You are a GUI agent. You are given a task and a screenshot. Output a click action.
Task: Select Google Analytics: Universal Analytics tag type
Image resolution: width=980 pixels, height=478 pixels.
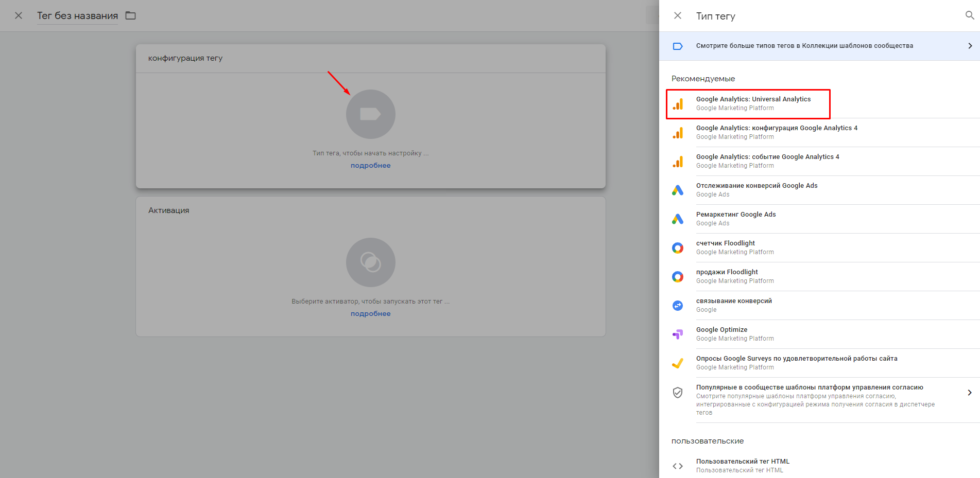(x=753, y=103)
